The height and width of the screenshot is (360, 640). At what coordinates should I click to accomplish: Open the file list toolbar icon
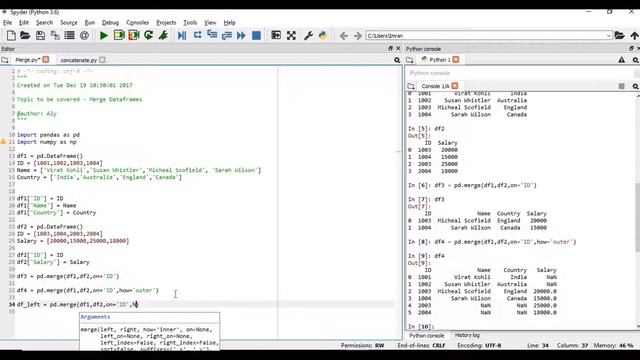click(x=69, y=36)
